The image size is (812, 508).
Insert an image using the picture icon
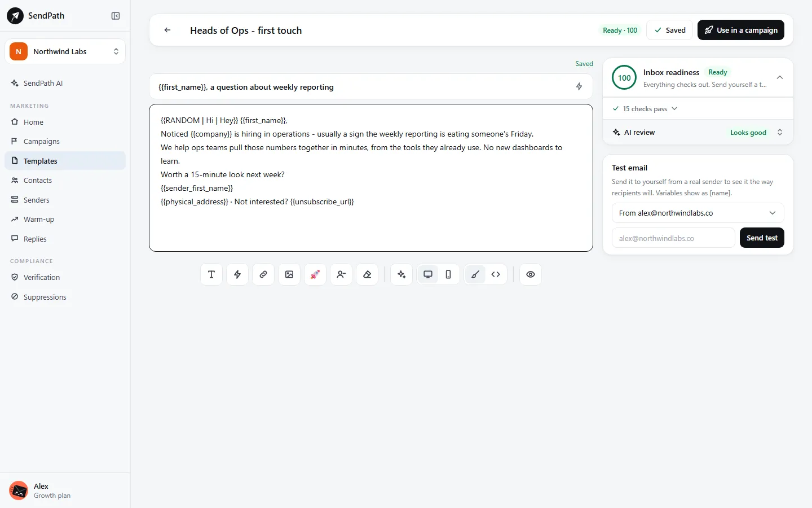pyautogui.click(x=289, y=274)
